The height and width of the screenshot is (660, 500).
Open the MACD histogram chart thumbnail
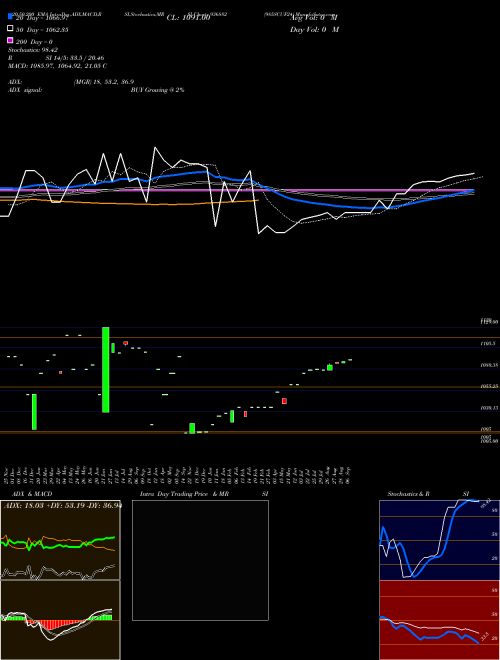pos(60,620)
